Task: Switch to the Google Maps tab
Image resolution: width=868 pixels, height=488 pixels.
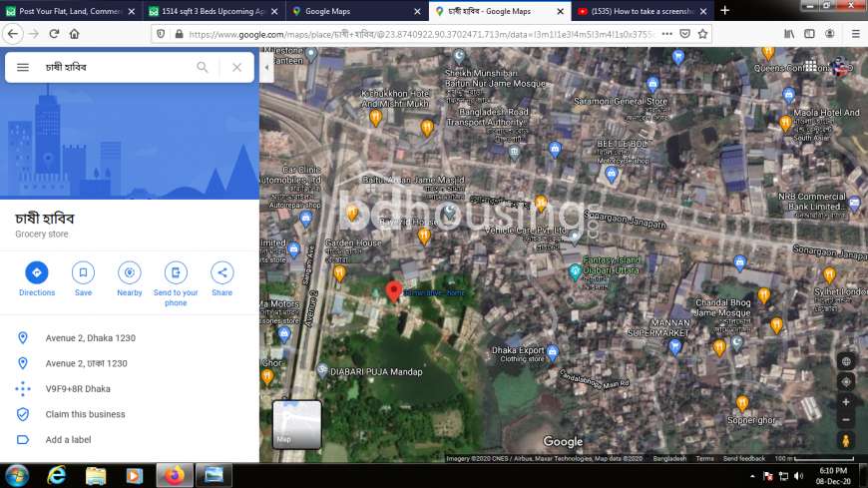Action: pyautogui.click(x=357, y=11)
